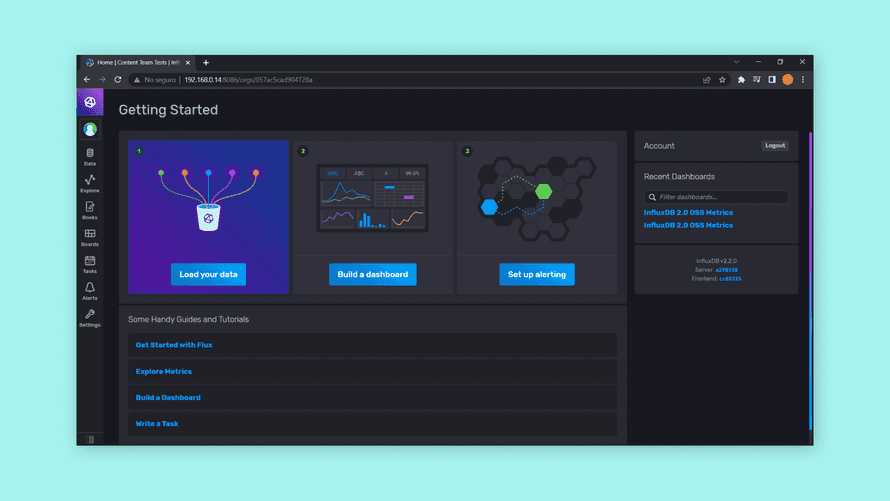Open the browser extensions puzzle icon
The image size is (890, 501).
pos(741,80)
